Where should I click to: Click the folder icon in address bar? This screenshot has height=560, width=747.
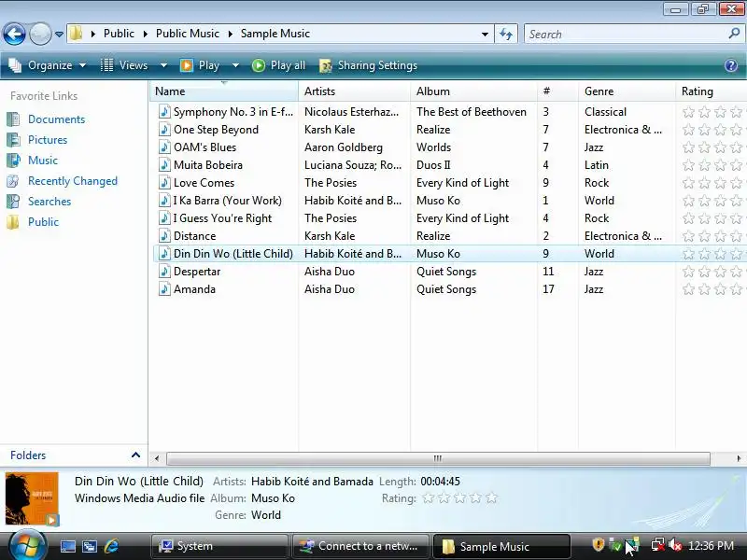click(x=76, y=34)
